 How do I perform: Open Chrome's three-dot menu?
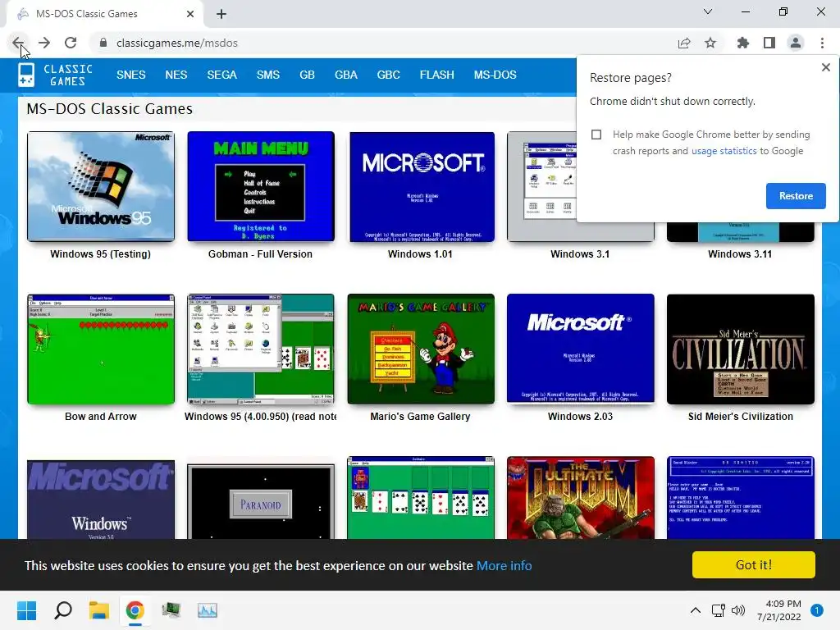[x=822, y=43]
